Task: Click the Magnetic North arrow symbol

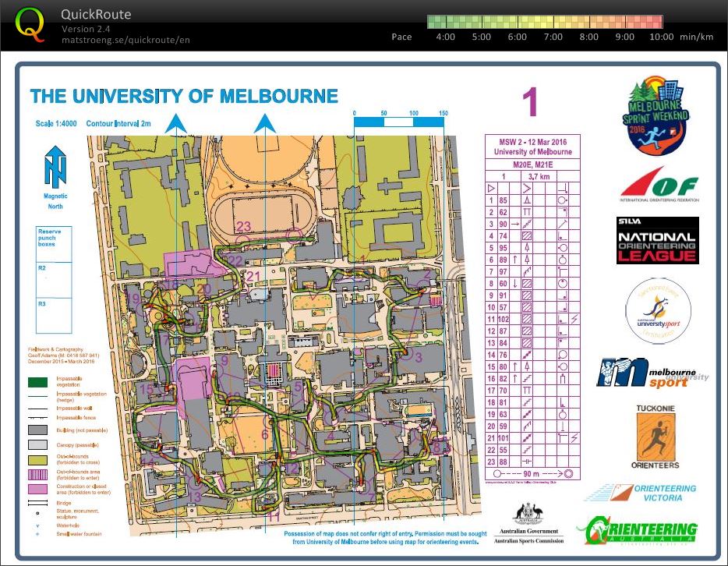Action: click(x=55, y=166)
